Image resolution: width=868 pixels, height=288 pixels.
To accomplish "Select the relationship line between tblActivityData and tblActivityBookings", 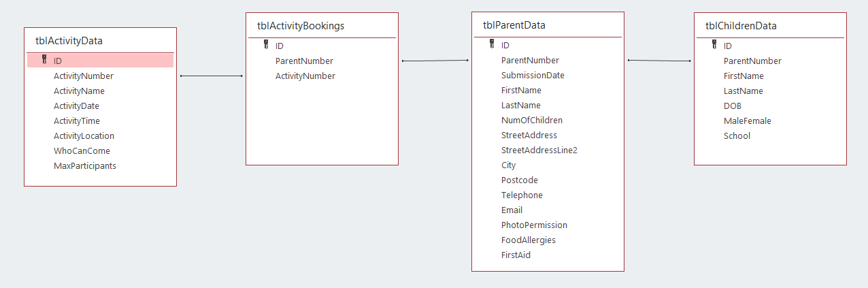I will pyautogui.click(x=211, y=76).
